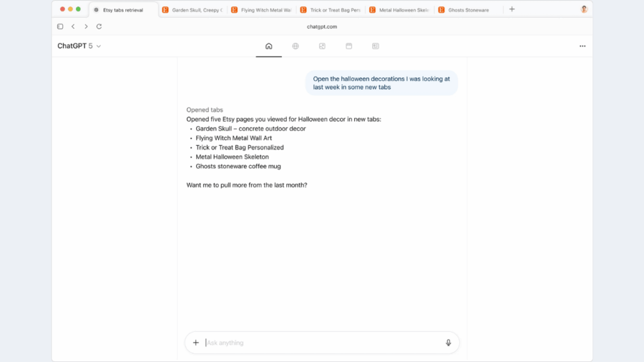Click the Ask anything input field
644x362 pixels.
[x=314, y=343]
